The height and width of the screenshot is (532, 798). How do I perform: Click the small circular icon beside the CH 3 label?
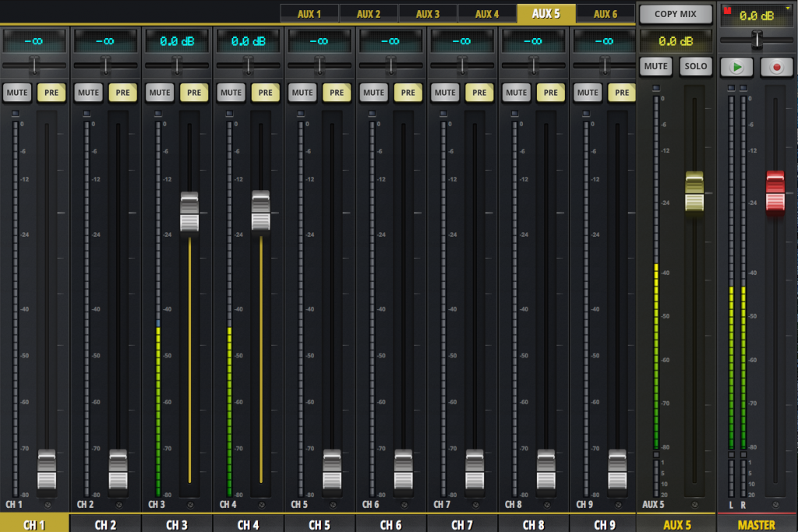pyautogui.click(x=190, y=505)
